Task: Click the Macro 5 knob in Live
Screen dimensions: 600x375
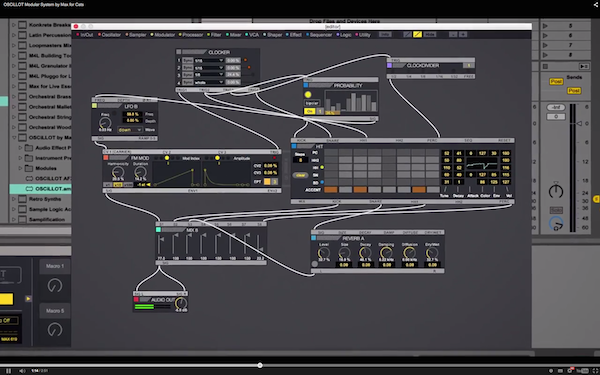Action: point(55,329)
